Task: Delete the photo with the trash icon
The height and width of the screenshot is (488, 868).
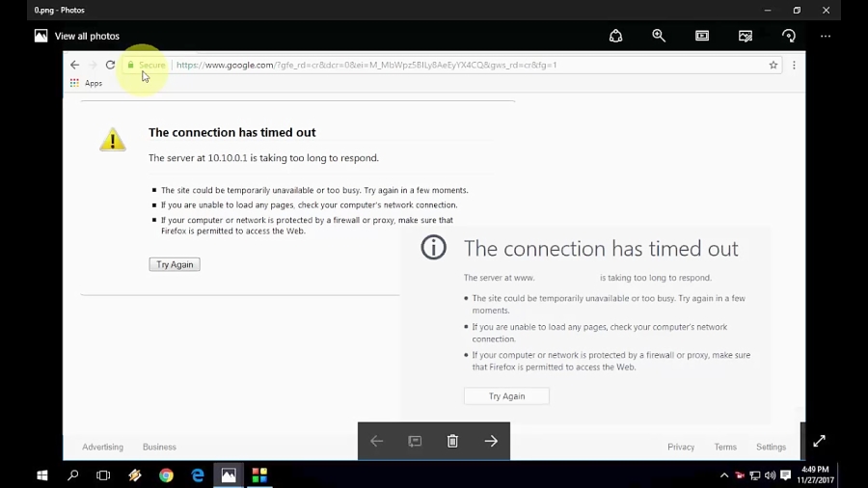Action: 452,441
